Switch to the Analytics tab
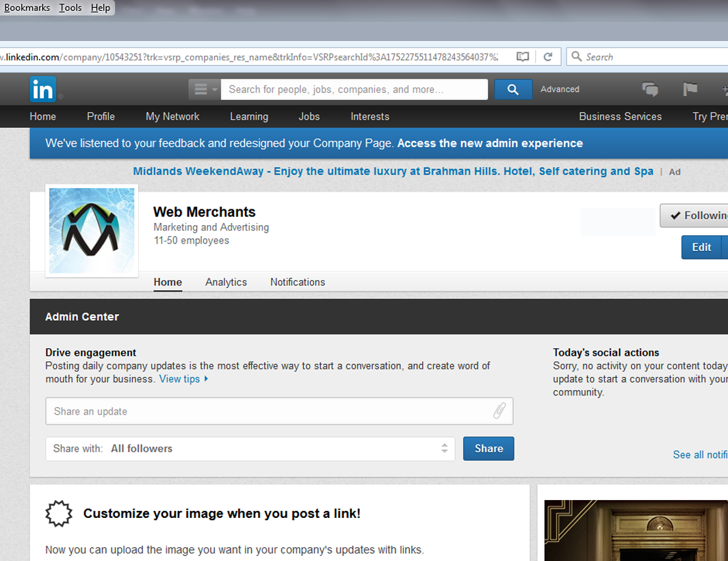 click(x=226, y=282)
